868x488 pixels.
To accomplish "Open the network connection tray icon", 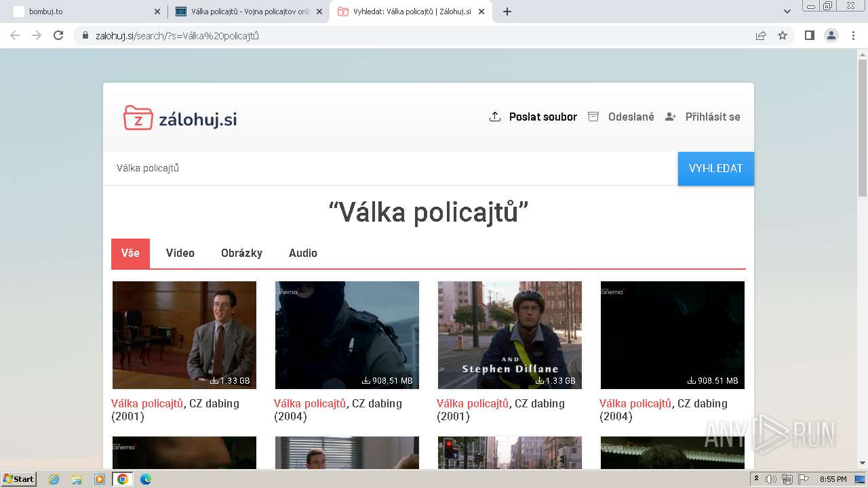I will point(787,479).
